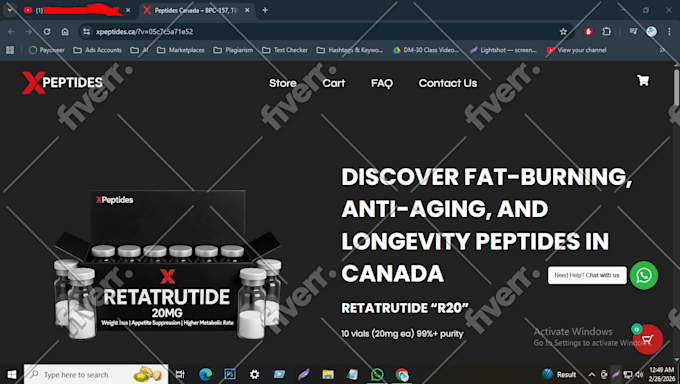Expand the Hashtags & Keywords bookmark folder
680x384 pixels.
point(350,50)
